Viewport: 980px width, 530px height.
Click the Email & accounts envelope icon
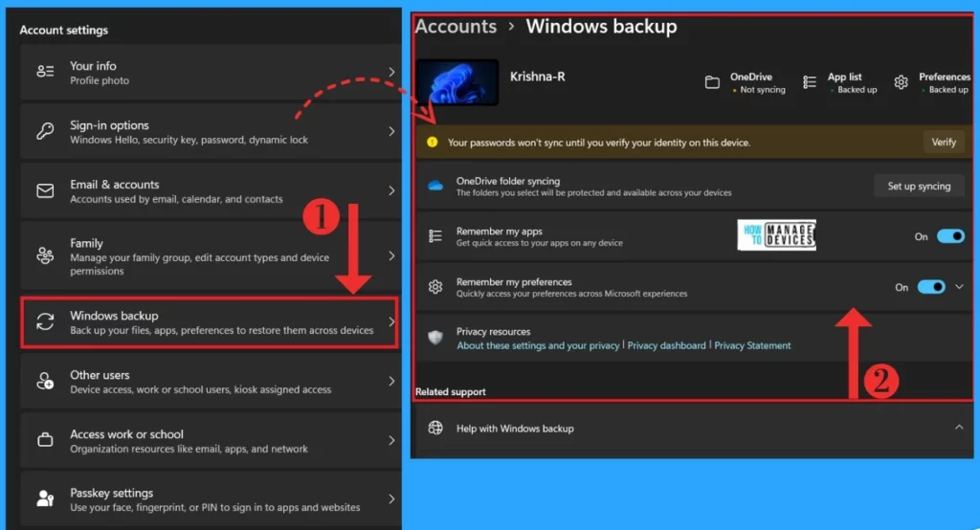[x=45, y=190]
